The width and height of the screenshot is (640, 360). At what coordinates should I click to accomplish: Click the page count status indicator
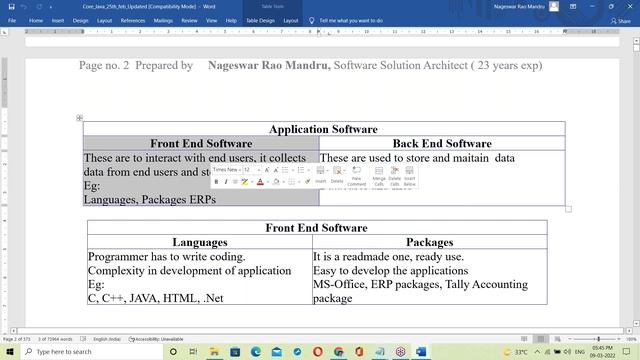click(x=17, y=339)
